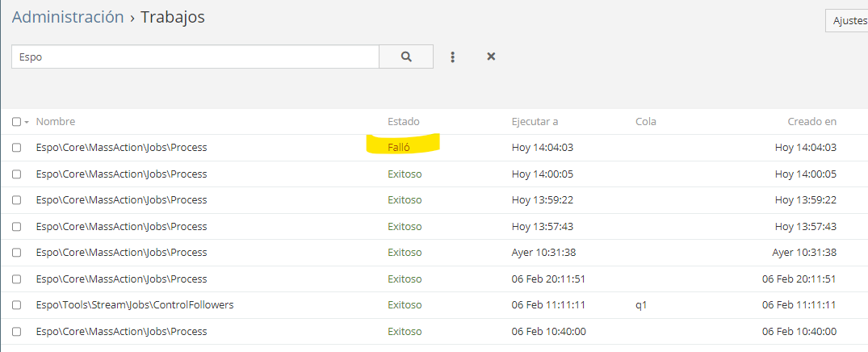The height and width of the screenshot is (352, 868).
Task: Open the three-dot filter options menu
Action: point(453,57)
